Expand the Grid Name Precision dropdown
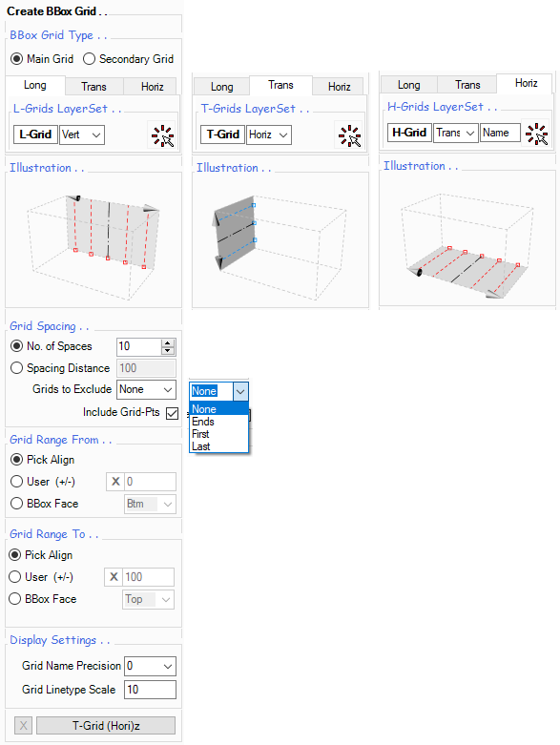 coord(150,666)
